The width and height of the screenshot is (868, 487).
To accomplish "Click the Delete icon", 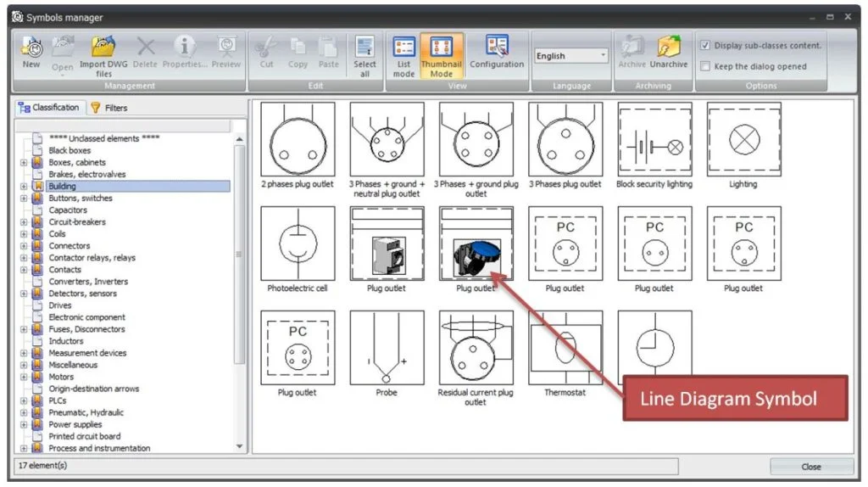I will (x=146, y=48).
